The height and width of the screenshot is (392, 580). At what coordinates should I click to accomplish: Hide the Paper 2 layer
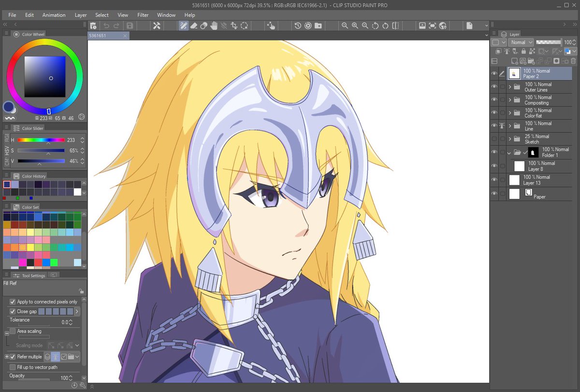(494, 73)
